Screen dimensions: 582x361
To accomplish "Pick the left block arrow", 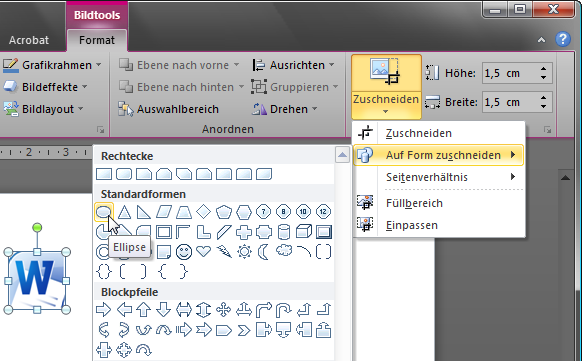I will (124, 310).
